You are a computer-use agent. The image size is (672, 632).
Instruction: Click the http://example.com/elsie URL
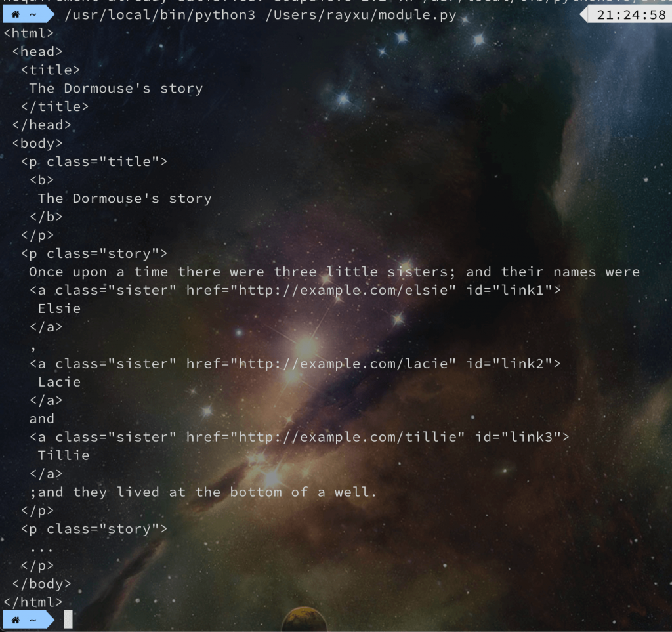pyautogui.click(x=342, y=291)
